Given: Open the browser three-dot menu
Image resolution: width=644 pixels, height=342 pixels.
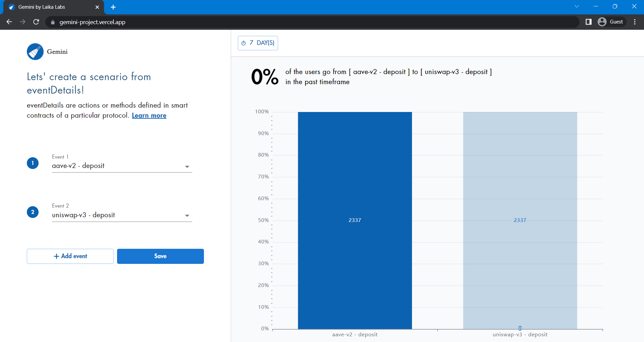Looking at the screenshot, I should coord(635,22).
